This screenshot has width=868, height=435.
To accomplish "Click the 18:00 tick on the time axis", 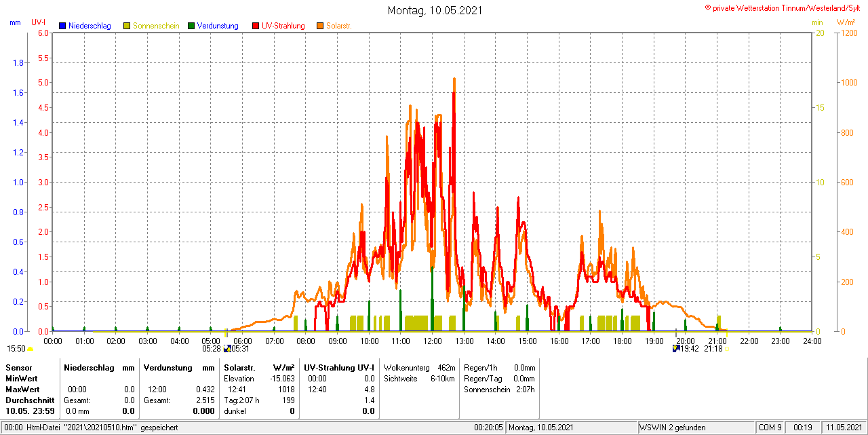I will tap(622, 341).
